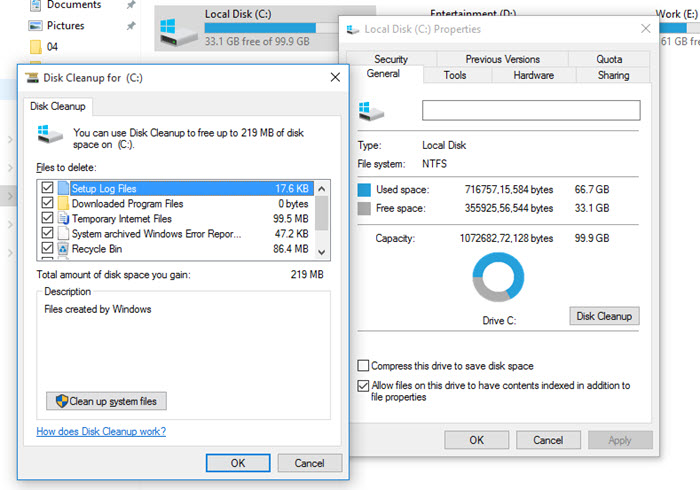Click the Setup Log Files file icon
700x490 pixels.
coord(63,188)
